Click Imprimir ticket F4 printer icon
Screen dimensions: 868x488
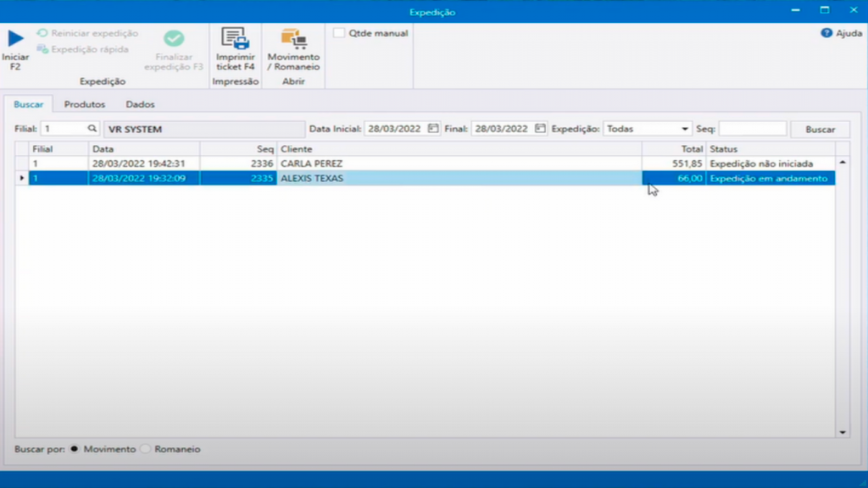click(235, 39)
